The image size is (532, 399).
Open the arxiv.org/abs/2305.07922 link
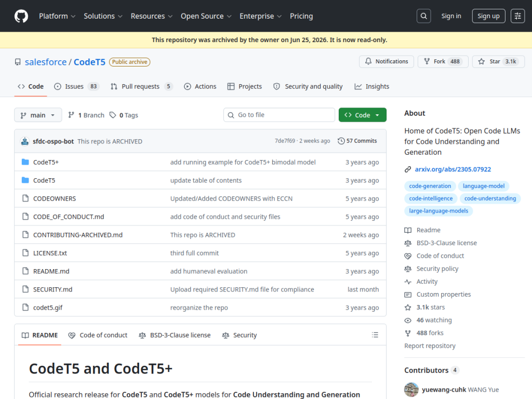click(x=453, y=169)
